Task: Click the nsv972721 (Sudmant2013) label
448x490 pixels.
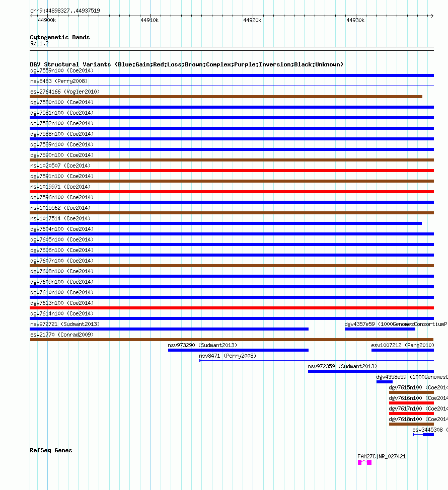Action: pyautogui.click(x=65, y=324)
